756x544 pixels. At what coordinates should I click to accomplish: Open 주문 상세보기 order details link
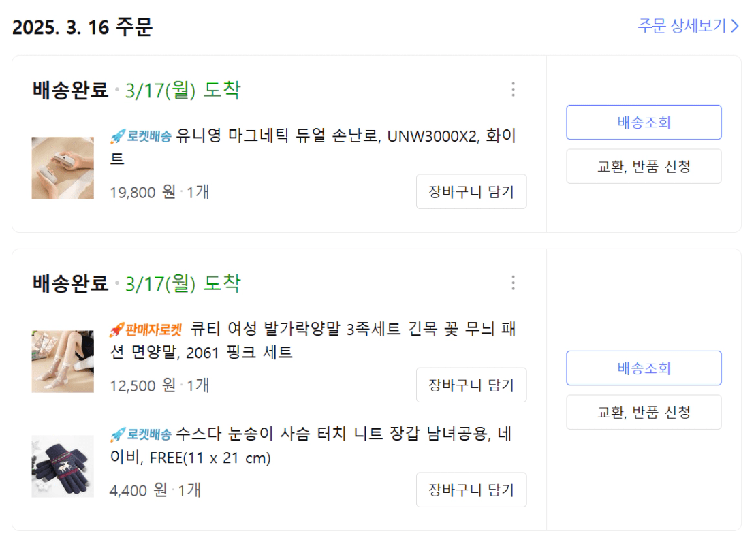point(682,26)
